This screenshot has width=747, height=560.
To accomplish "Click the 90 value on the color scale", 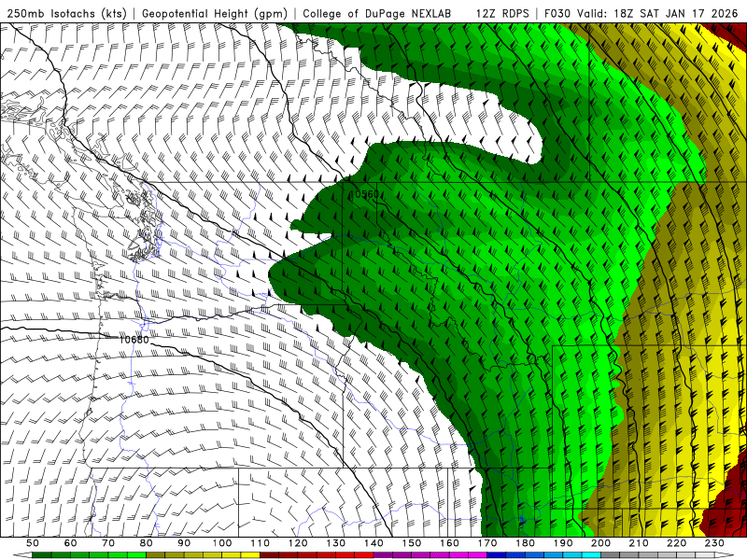I will [x=184, y=543].
